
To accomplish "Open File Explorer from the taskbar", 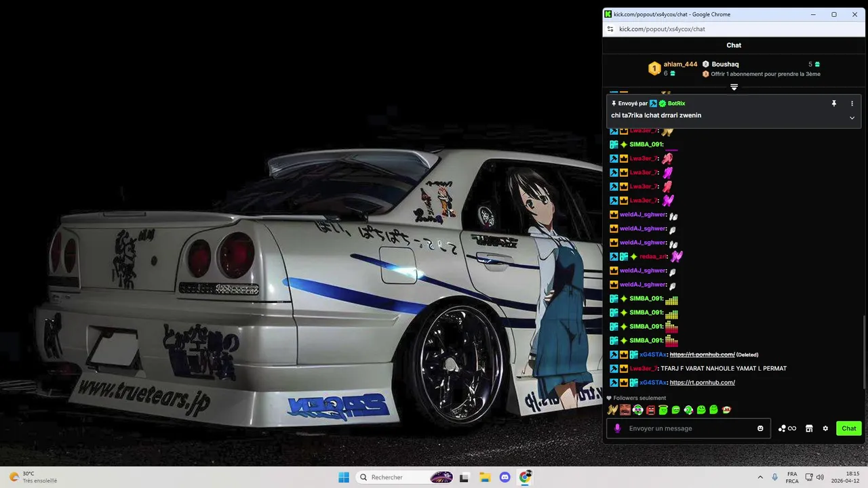I will [x=484, y=477].
